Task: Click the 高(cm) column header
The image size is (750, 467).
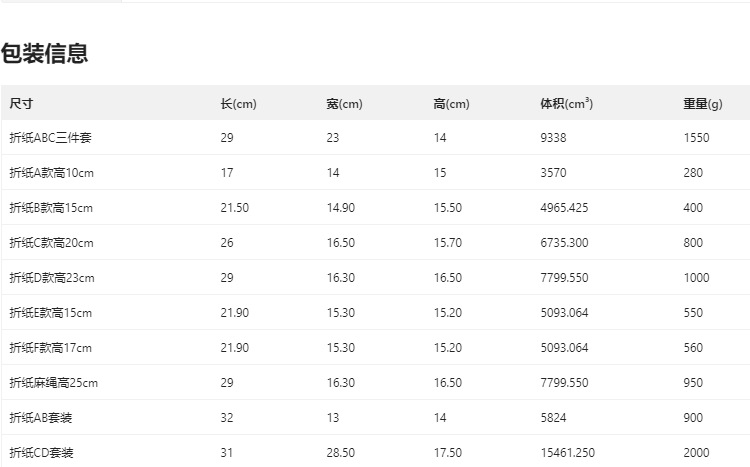Action: click(x=451, y=103)
